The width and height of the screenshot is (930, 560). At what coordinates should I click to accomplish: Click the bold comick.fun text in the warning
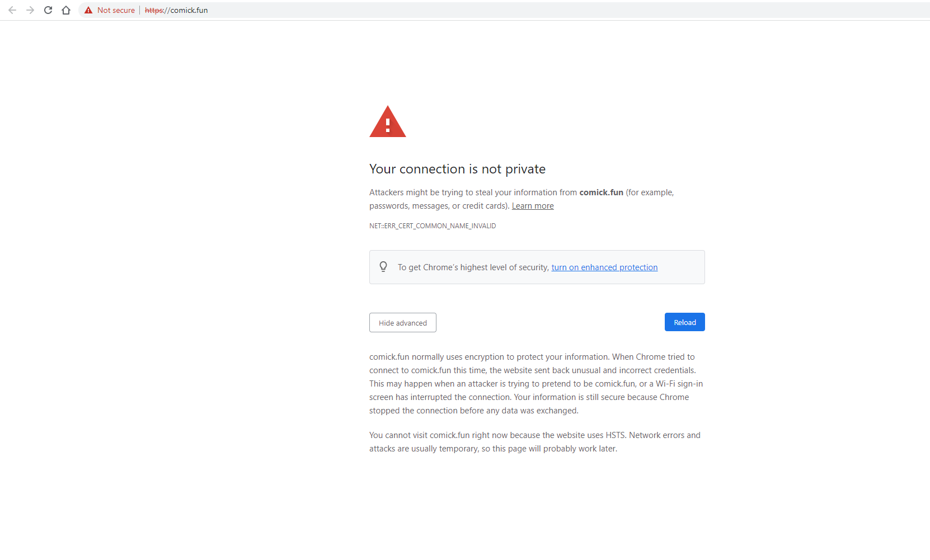coord(601,192)
